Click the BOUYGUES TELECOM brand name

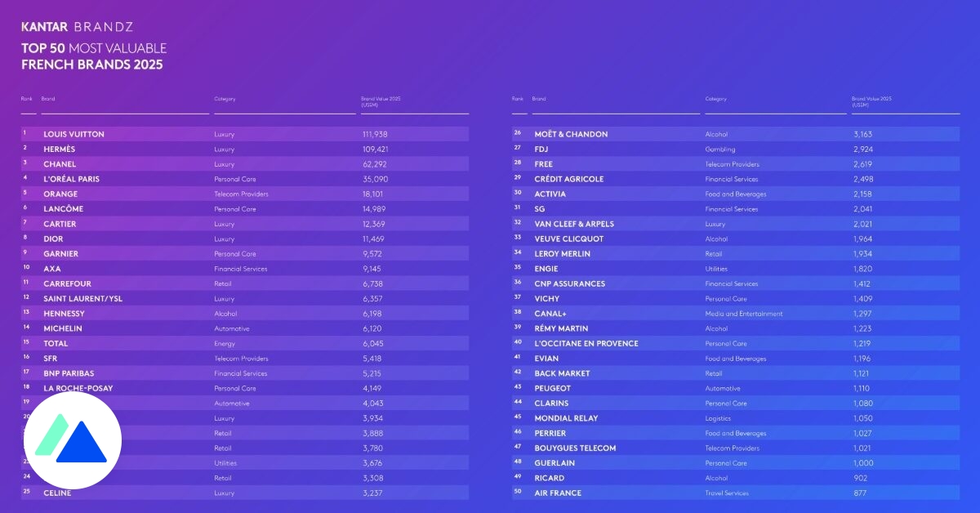click(575, 448)
